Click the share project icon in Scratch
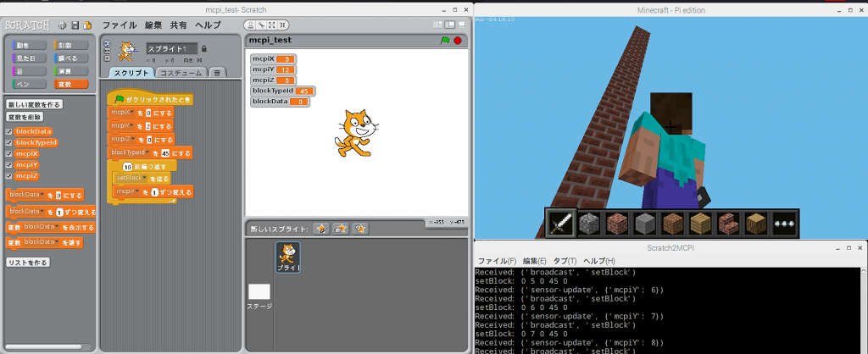This screenshot has height=354, width=868. (x=87, y=25)
